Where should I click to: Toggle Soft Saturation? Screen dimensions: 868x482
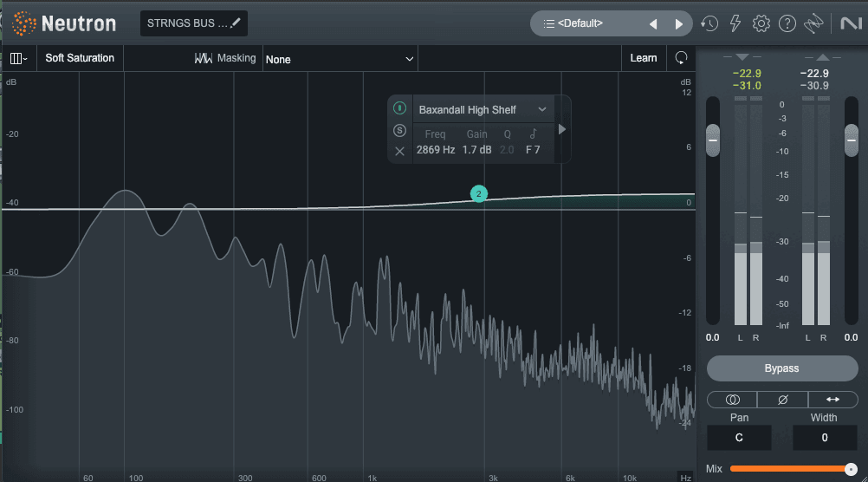[80, 58]
